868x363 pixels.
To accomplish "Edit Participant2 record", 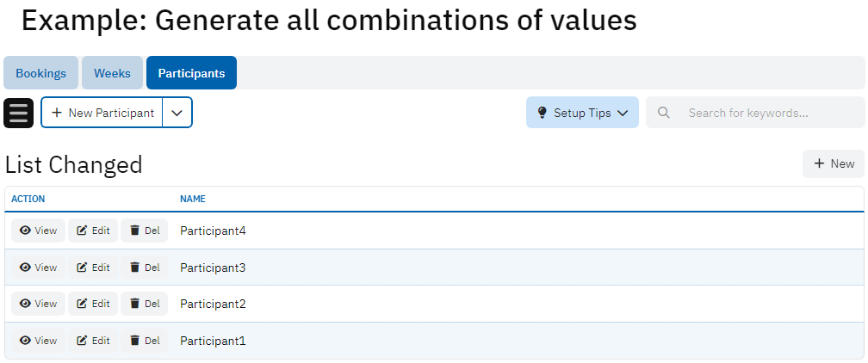I will (93, 304).
